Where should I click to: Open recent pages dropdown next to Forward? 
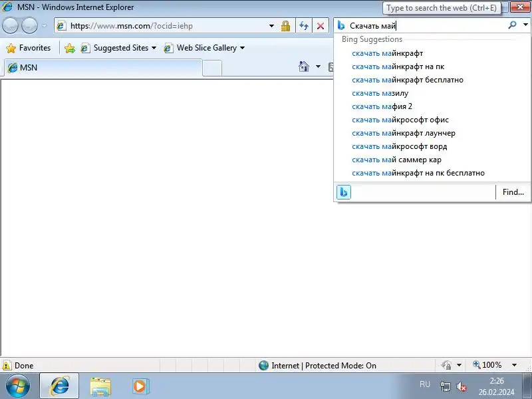coord(44,25)
